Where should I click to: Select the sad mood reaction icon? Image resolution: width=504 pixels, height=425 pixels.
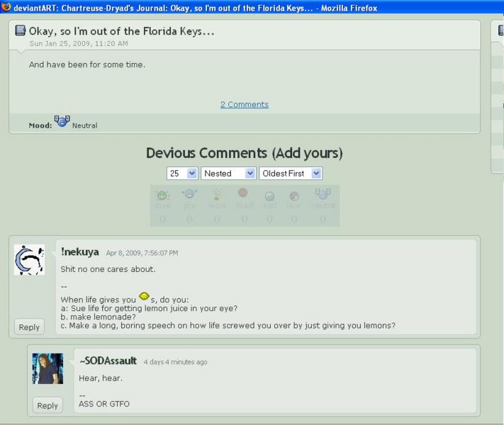coord(269,196)
